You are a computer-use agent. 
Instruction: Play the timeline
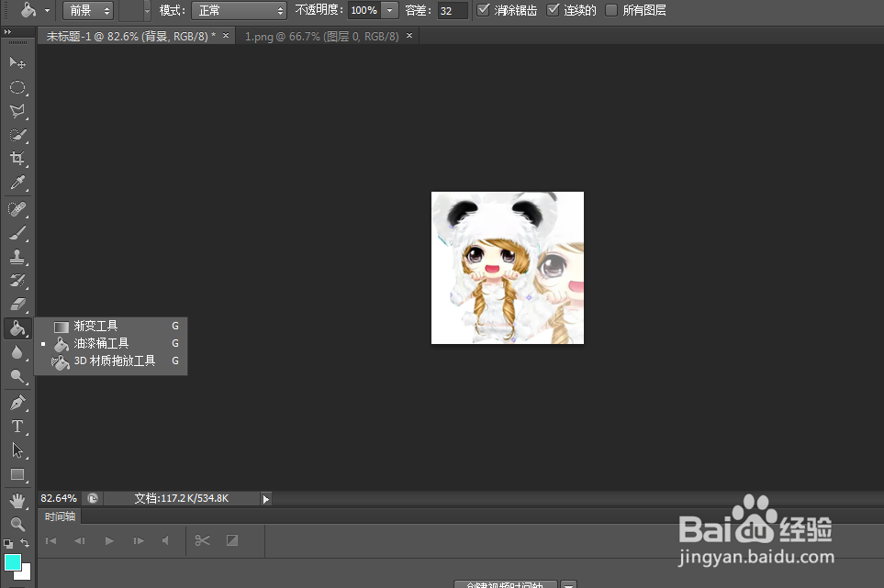point(109,540)
